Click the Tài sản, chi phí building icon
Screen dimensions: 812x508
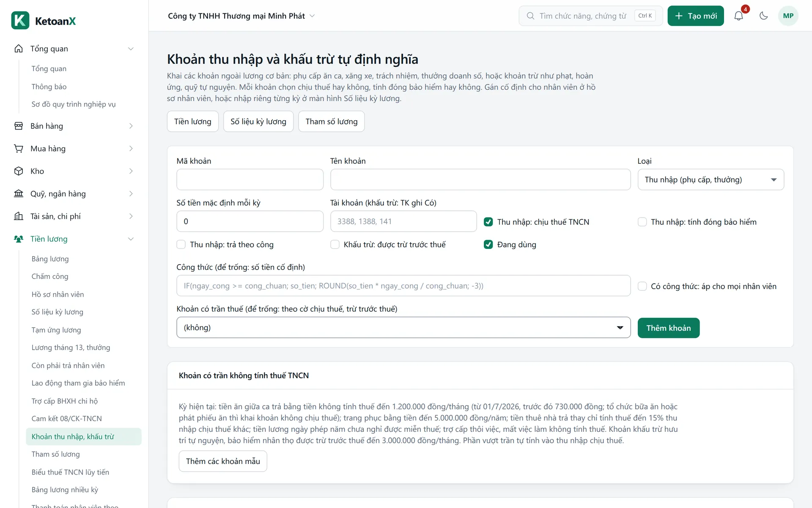click(19, 216)
